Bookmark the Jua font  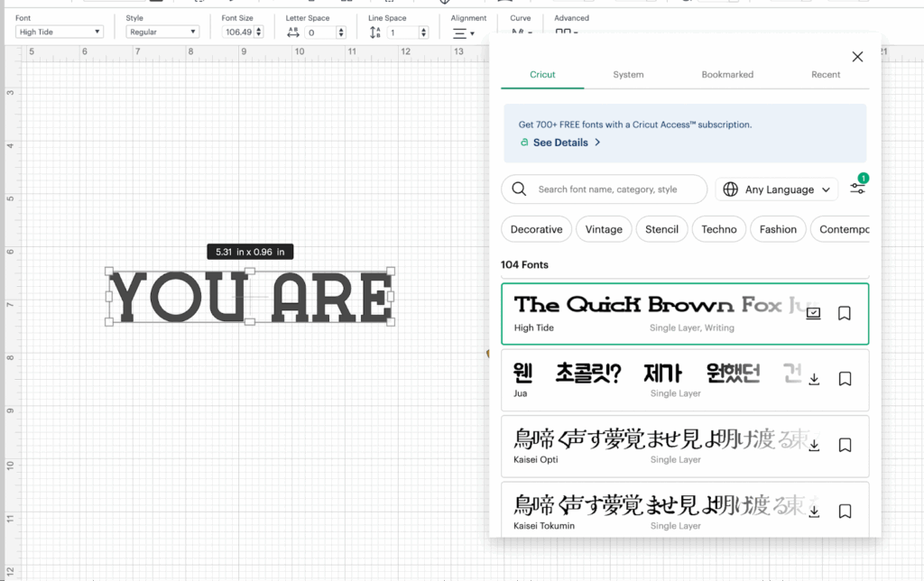[x=845, y=379]
